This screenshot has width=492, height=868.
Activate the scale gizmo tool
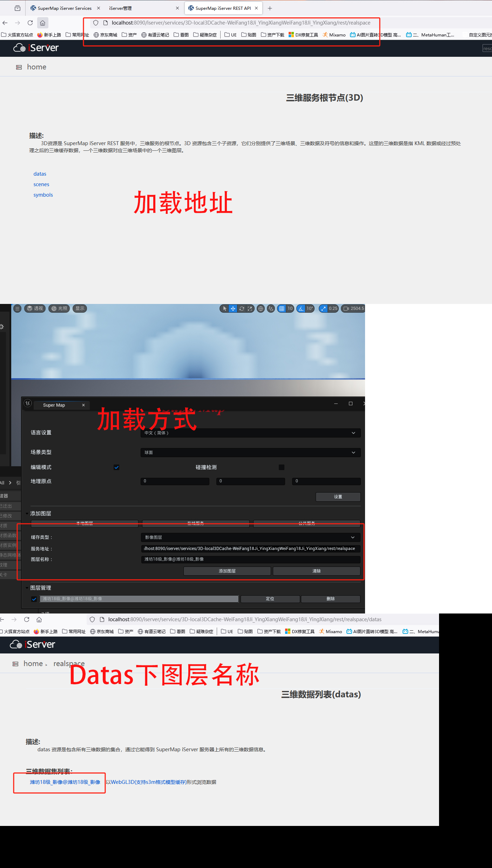[250, 308]
